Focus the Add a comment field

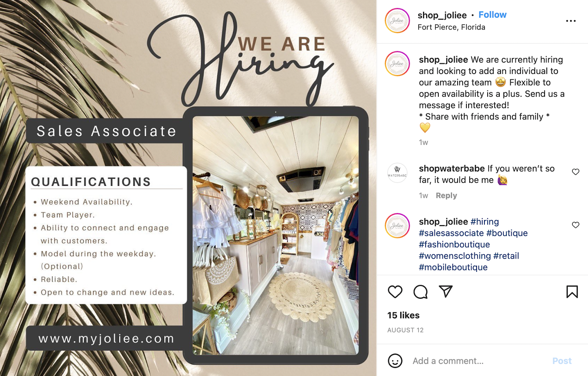click(478, 361)
